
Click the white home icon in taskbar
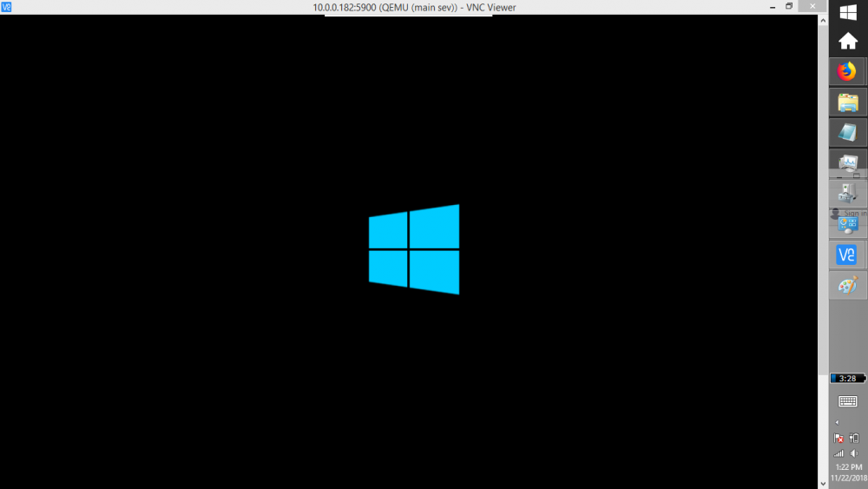pyautogui.click(x=848, y=41)
